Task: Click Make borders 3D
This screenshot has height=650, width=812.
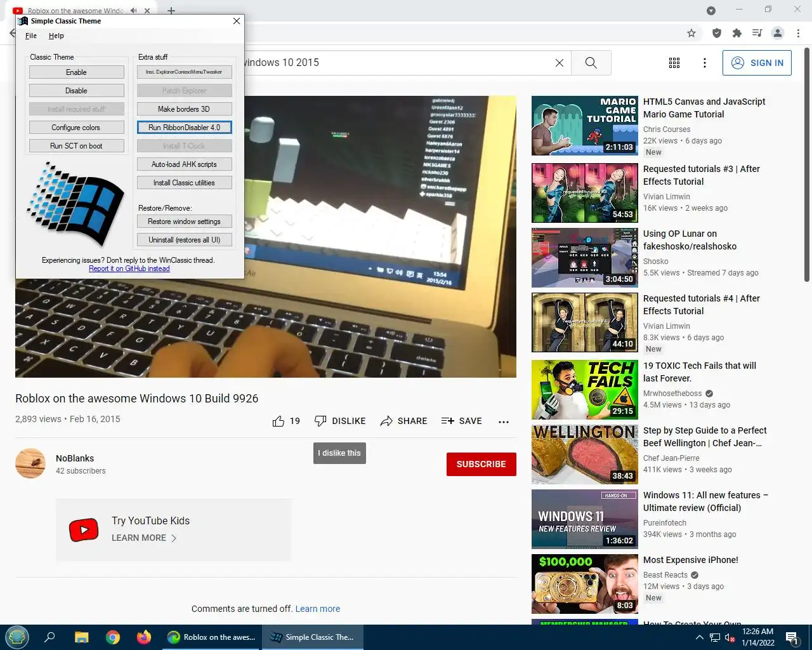Action: (184, 109)
